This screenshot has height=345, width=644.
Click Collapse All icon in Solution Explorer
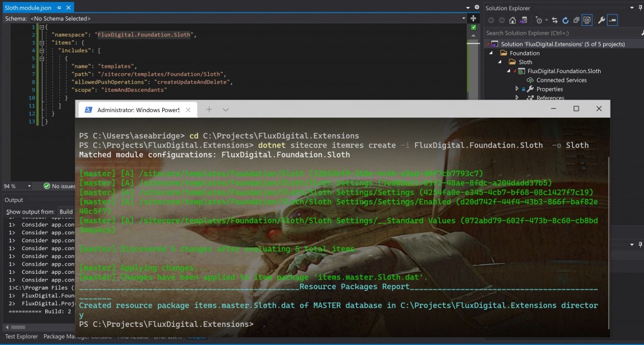576,20
